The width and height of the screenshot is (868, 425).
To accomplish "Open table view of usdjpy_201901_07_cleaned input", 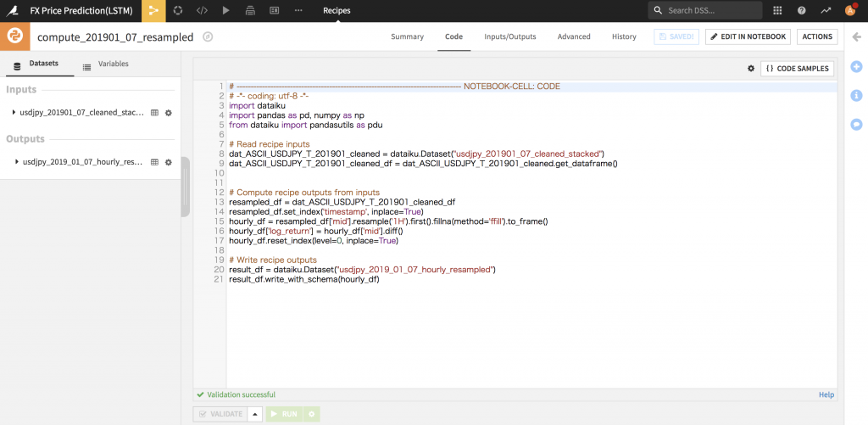I will 154,113.
